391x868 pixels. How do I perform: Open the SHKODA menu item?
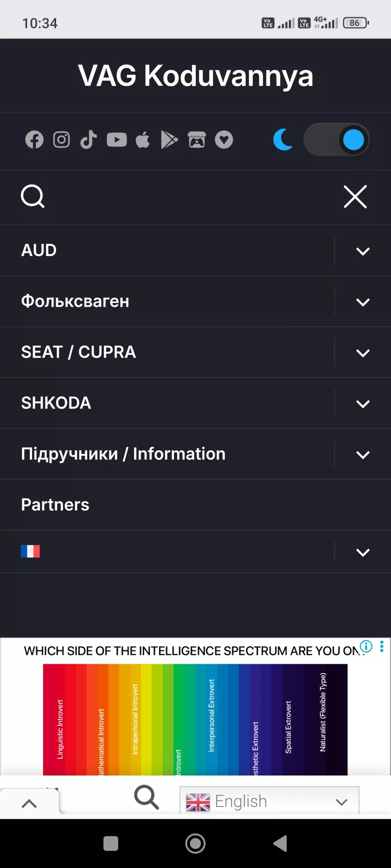[56, 403]
